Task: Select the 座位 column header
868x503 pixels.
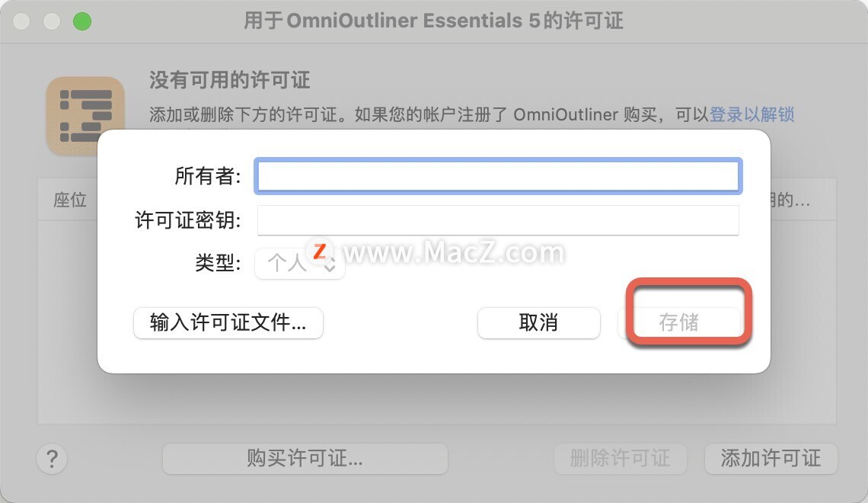Action: click(x=70, y=200)
